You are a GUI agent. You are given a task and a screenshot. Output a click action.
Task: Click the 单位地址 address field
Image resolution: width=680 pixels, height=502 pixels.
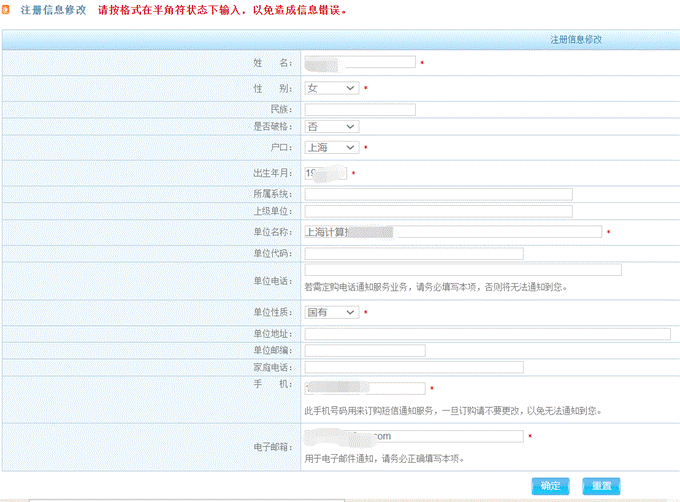[x=487, y=333]
